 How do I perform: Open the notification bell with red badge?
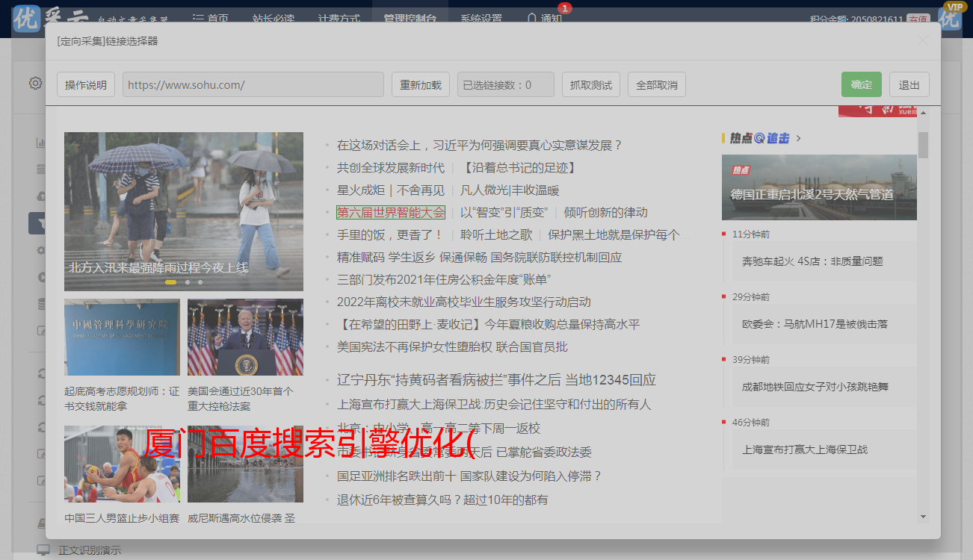pos(531,18)
